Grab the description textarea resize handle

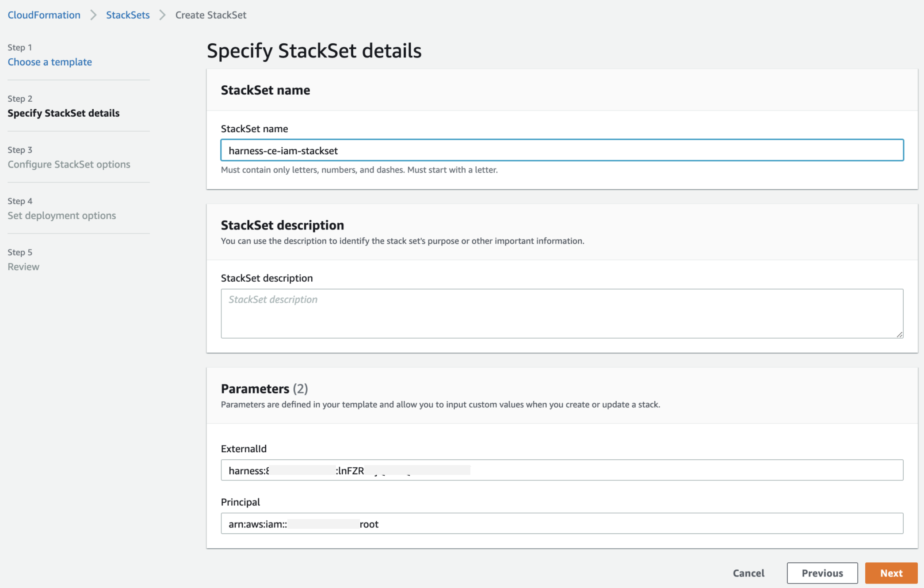[899, 335]
